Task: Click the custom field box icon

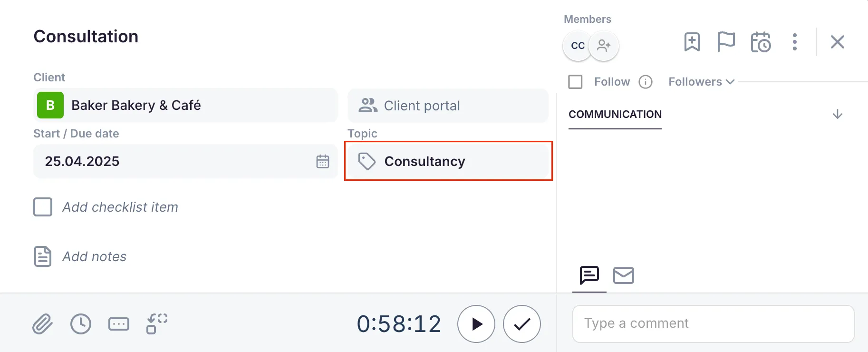Action: 119,324
